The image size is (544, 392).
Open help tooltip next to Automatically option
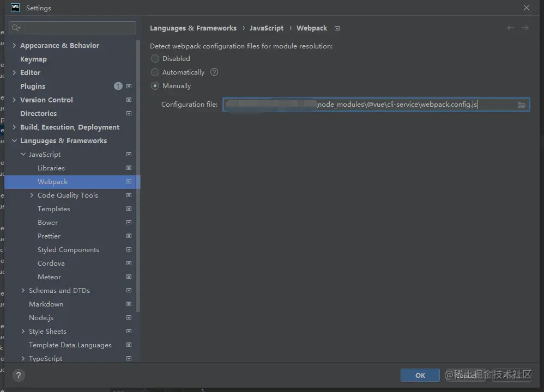click(x=214, y=72)
